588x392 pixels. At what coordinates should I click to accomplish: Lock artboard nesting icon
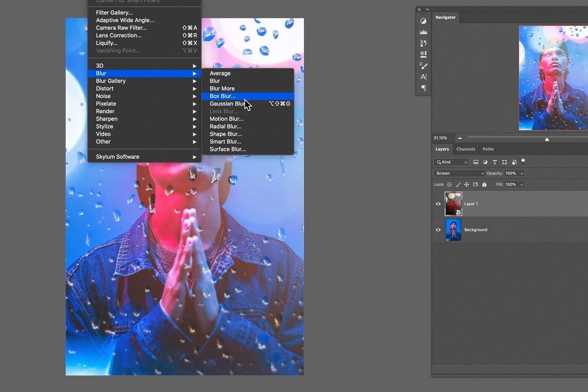475,185
